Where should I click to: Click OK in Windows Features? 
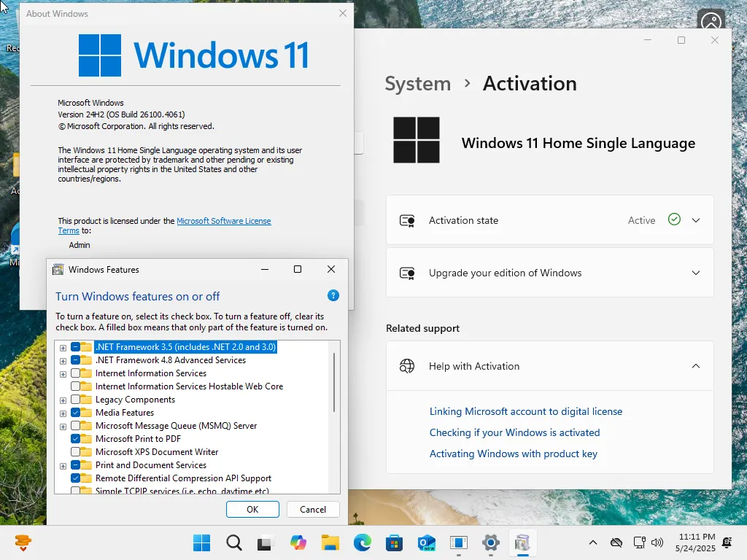point(252,509)
